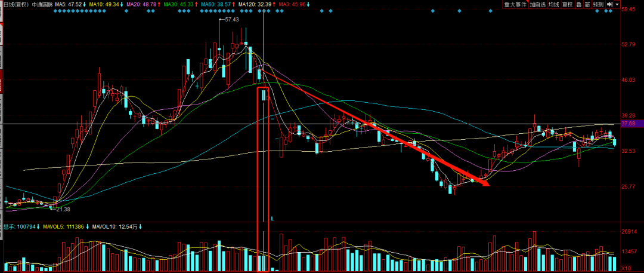Click the blue L marker near the red box
The image size is (644, 273).
272,219
